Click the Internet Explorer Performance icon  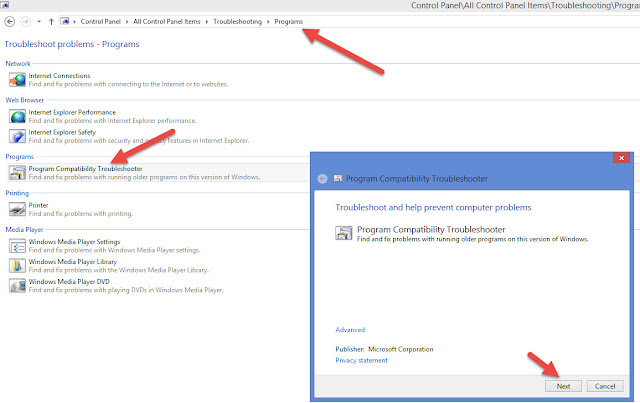(17, 116)
